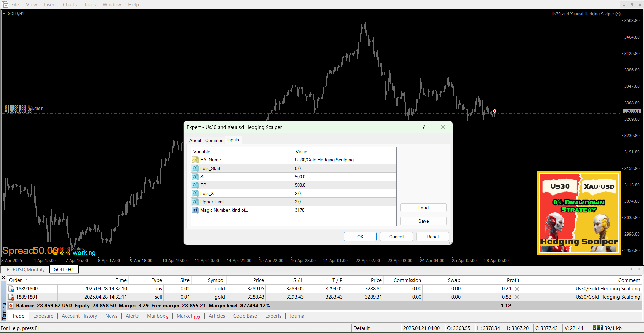
Task: Open the GOLD,H1 chart dropdown triangle
Action: [4, 14]
